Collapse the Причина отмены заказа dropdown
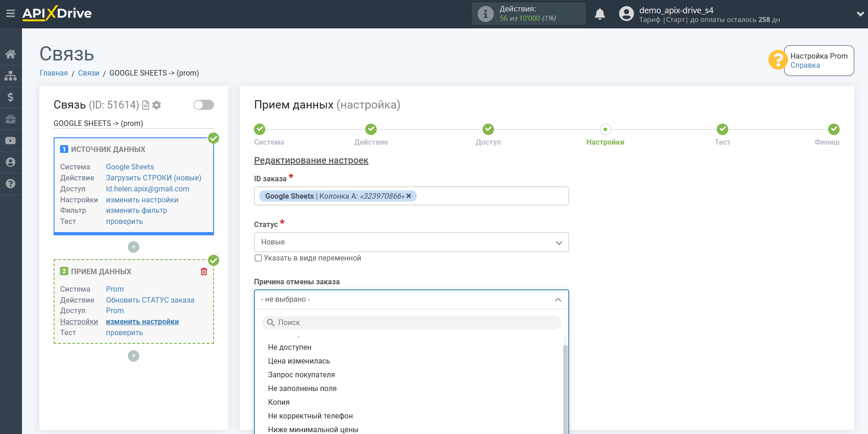The height and width of the screenshot is (434, 868). [x=411, y=299]
